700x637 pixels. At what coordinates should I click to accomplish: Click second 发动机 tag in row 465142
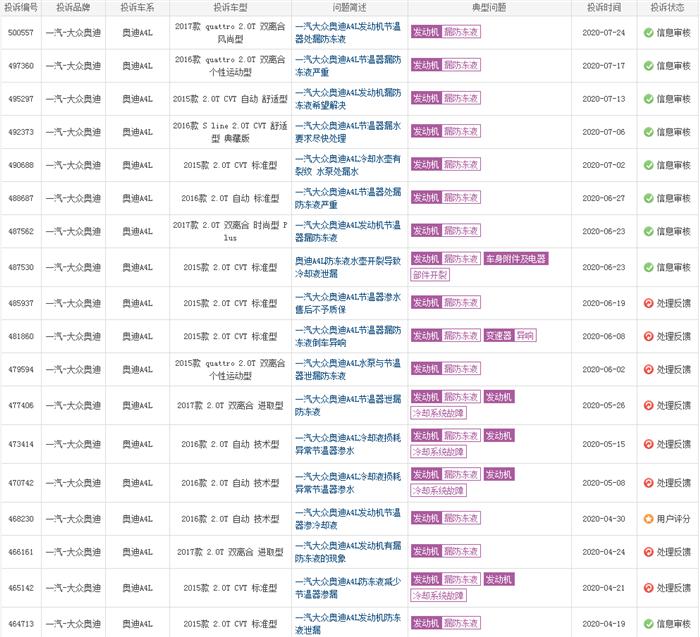click(x=499, y=579)
